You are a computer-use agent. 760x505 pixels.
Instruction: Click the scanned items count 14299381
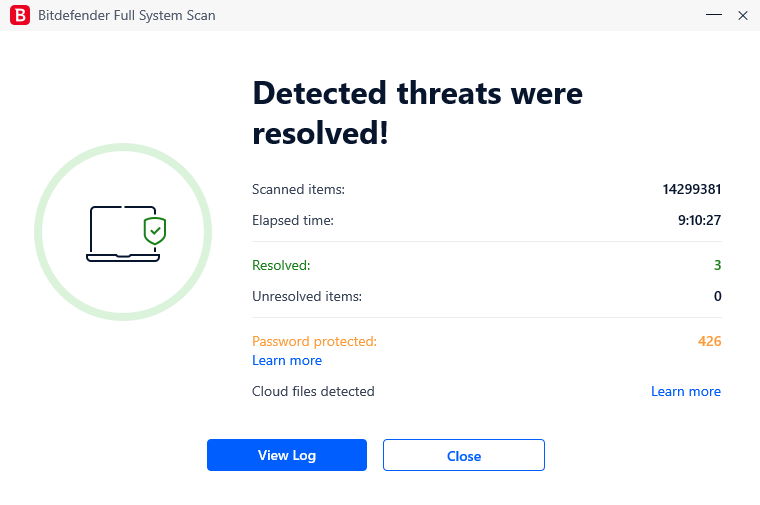(x=692, y=189)
